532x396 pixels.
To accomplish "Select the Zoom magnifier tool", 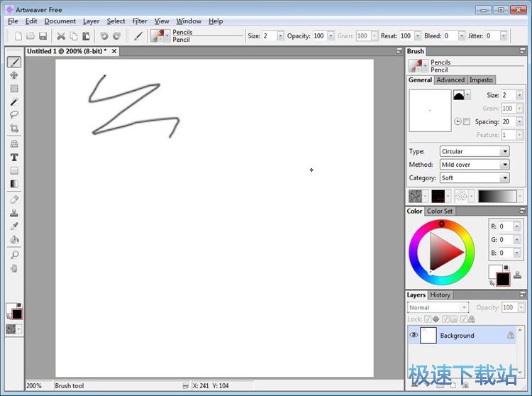I will click(14, 255).
